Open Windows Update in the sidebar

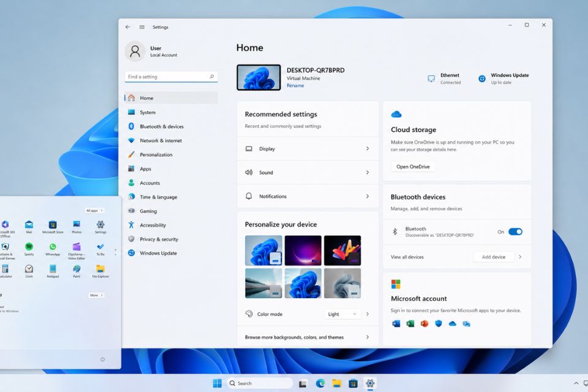(171, 253)
